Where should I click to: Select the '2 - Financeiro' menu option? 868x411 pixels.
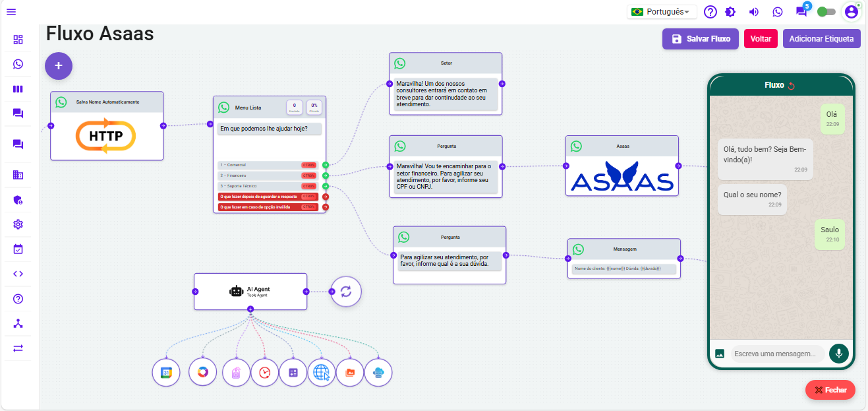click(x=268, y=175)
